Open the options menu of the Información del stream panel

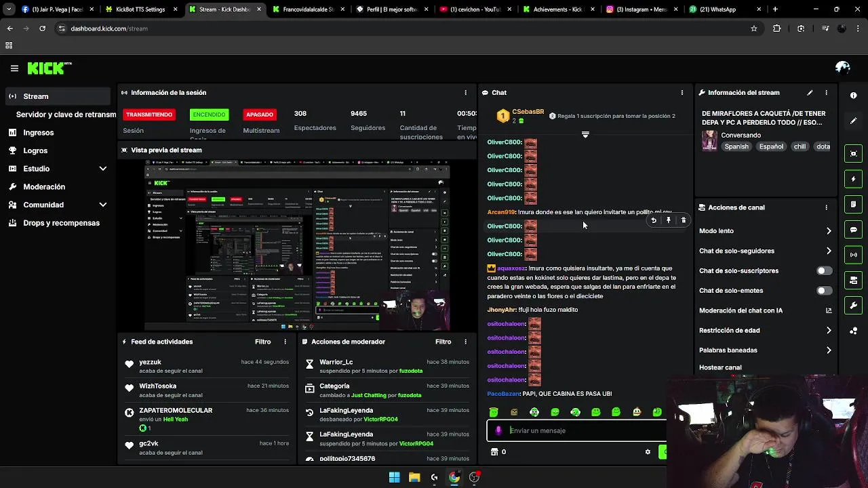click(x=826, y=93)
